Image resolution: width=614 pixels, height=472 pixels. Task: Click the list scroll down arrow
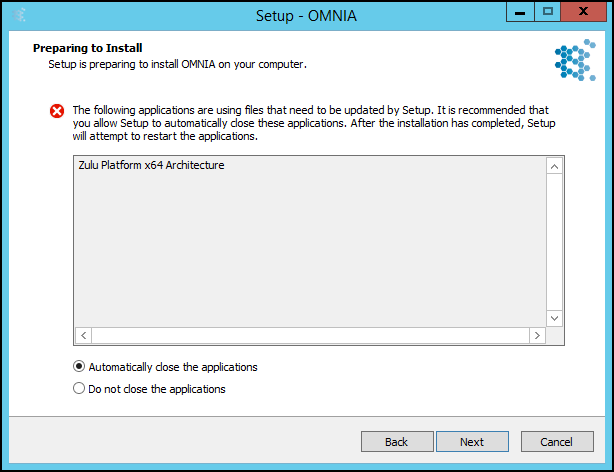click(554, 318)
